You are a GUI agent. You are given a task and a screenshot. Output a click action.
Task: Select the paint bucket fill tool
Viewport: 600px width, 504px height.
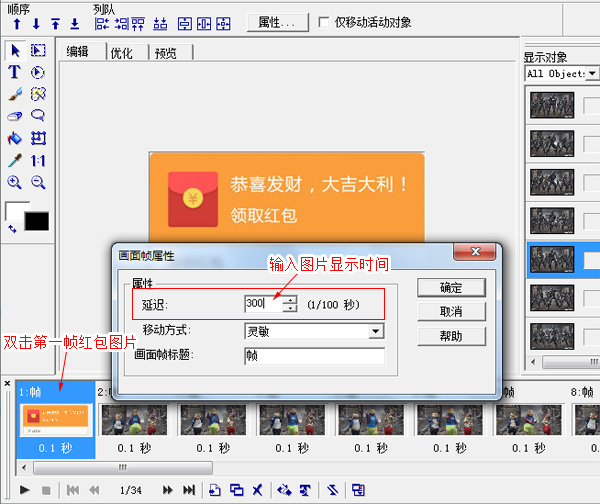15,138
